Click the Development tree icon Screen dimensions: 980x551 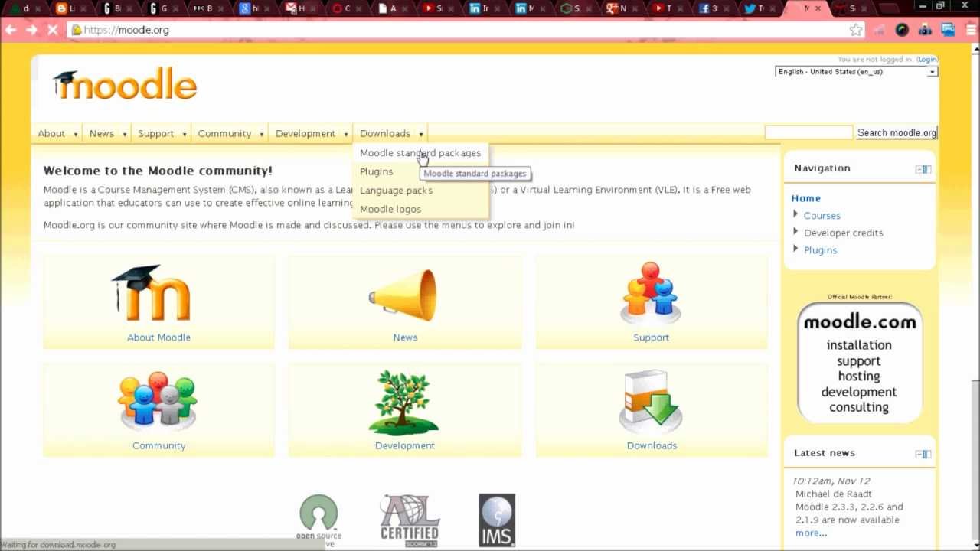click(403, 403)
